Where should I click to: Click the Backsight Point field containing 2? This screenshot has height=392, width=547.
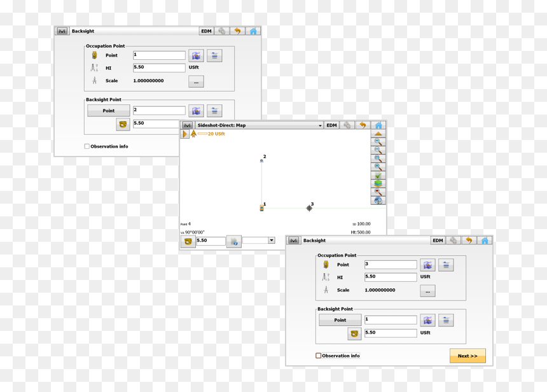(x=159, y=110)
